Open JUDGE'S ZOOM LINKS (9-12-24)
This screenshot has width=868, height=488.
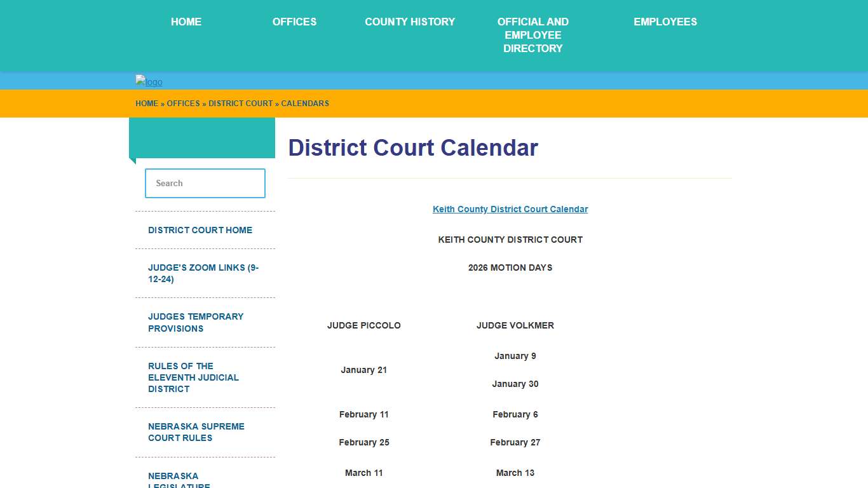coord(202,273)
